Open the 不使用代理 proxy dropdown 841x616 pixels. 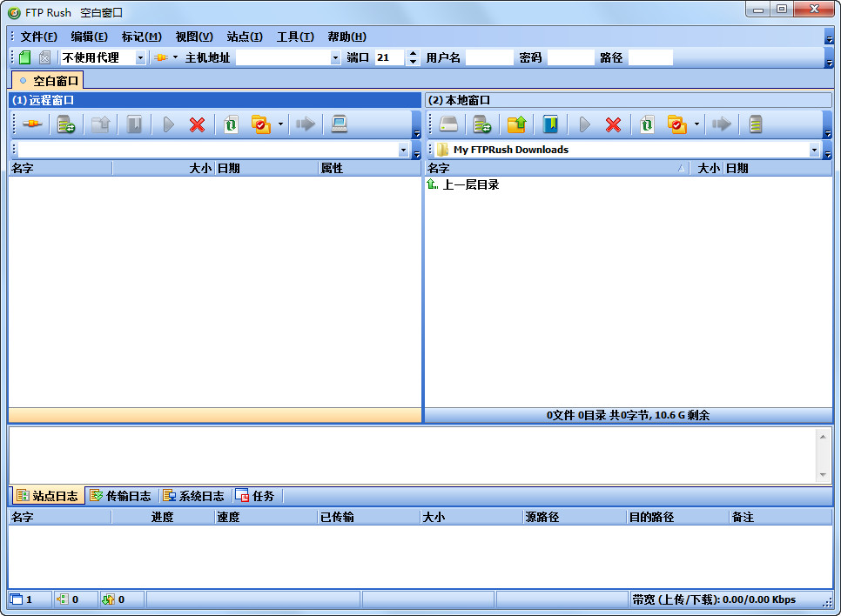(140, 57)
